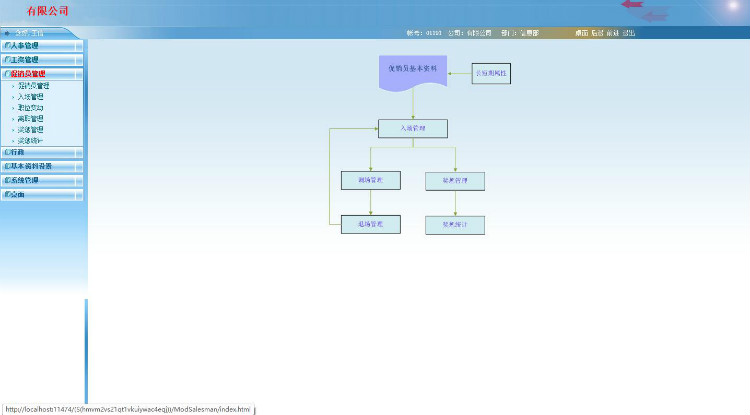This screenshot has height=415, width=750.
Task: Expand the 工资管理 menu section
Action: click(42, 60)
